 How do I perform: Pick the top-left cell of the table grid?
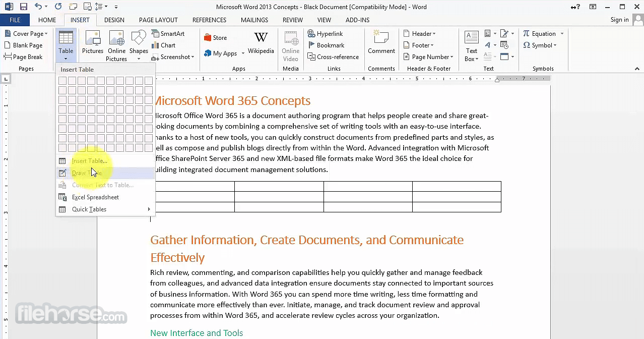click(x=62, y=81)
